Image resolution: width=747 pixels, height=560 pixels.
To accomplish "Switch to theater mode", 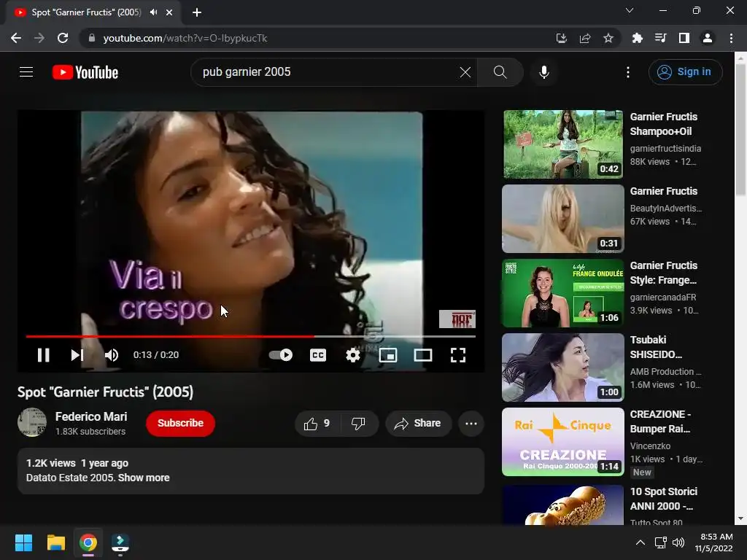I will click(423, 355).
